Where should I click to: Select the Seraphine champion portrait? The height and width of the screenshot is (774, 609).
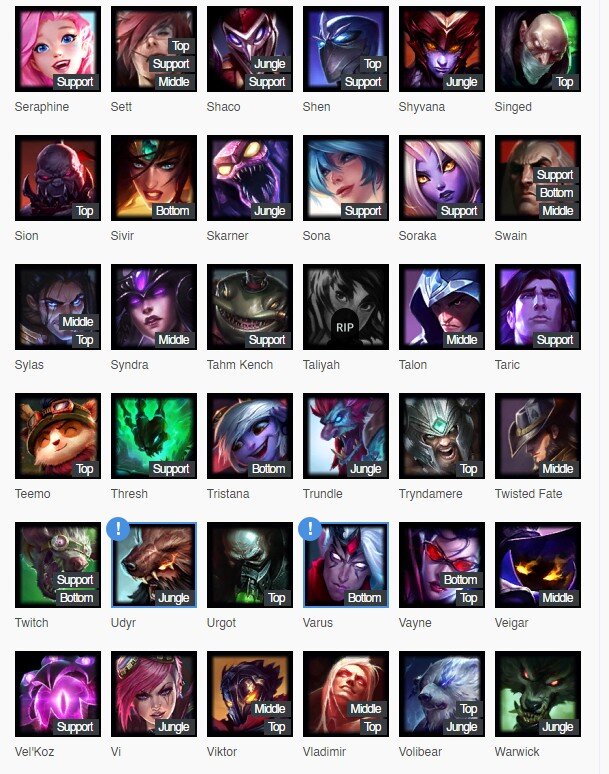[58, 49]
